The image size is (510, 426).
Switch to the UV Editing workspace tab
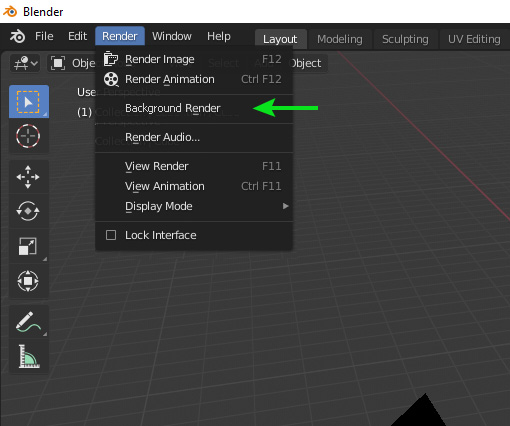click(x=474, y=39)
